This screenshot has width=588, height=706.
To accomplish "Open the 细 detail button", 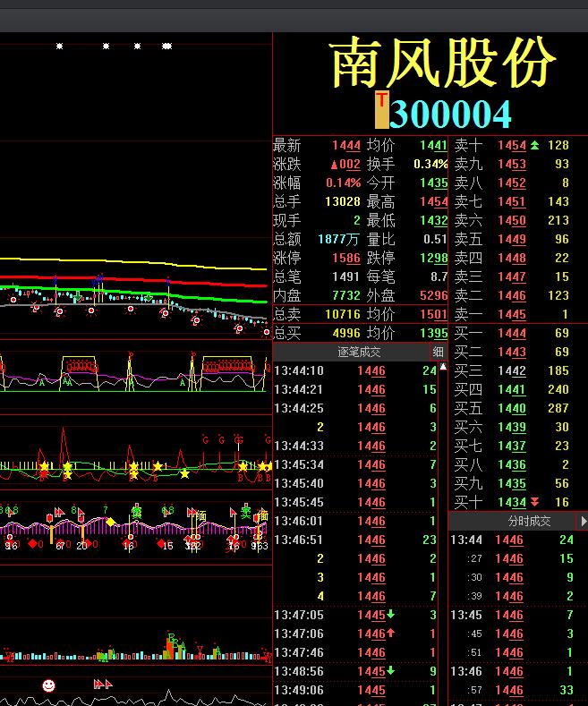I will point(438,352).
